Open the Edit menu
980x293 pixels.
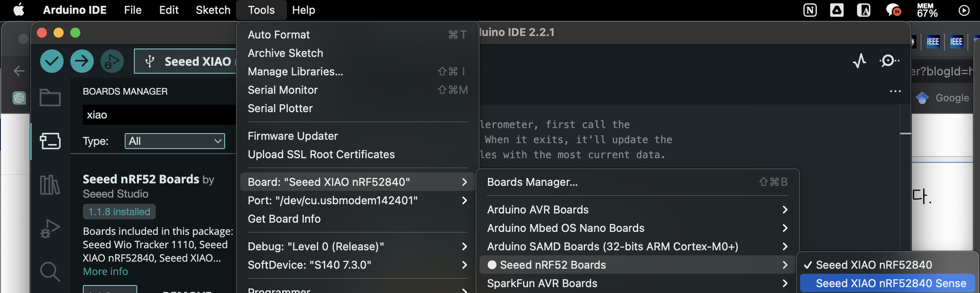click(x=169, y=10)
